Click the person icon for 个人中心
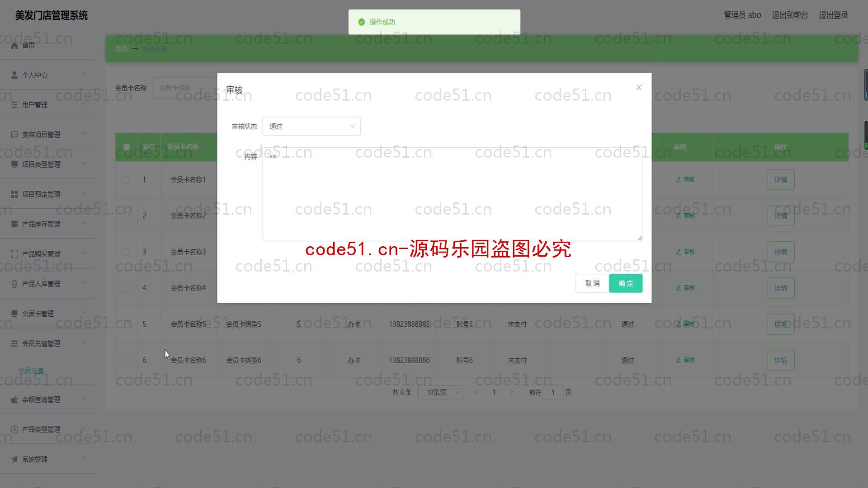Screen dimensions: 868x488 (14, 75)
